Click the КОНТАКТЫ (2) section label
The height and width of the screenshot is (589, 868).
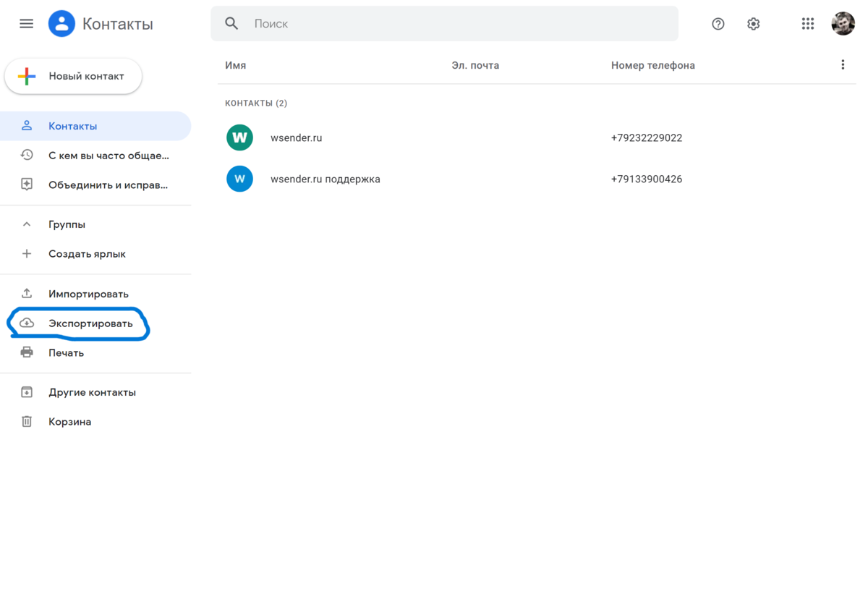[x=256, y=103]
